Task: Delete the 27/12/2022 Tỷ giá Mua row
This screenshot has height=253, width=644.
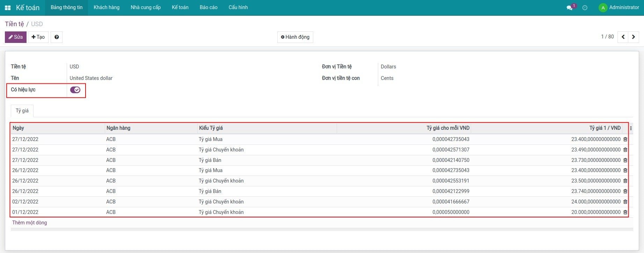Action: point(625,139)
